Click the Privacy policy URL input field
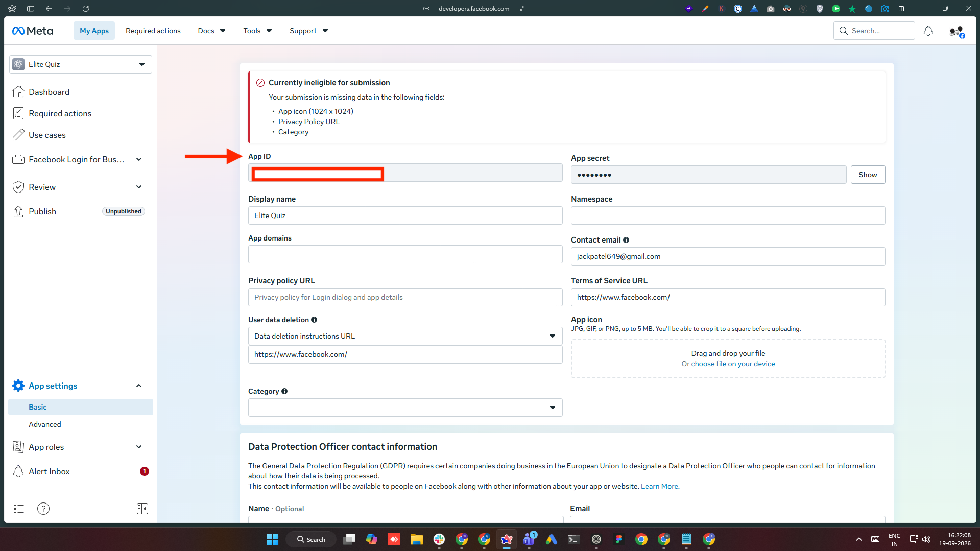980x551 pixels. (x=405, y=297)
